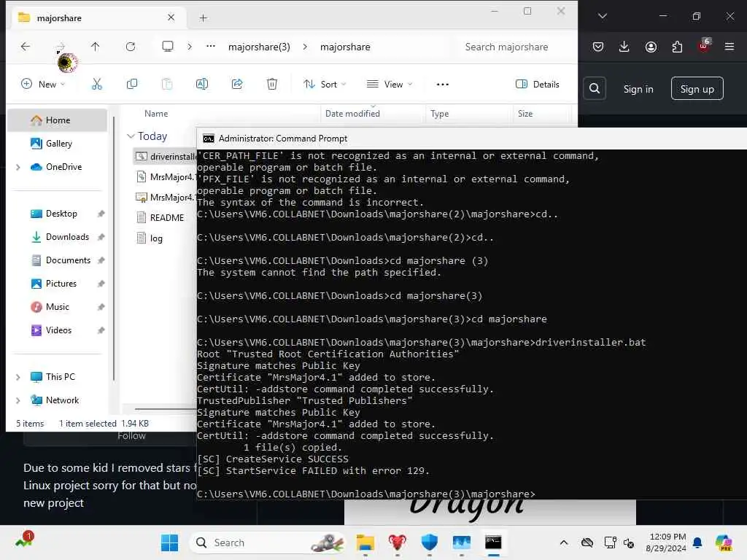Screen dimensions: 747x560
Task: Select the log file
Action: 156,238
